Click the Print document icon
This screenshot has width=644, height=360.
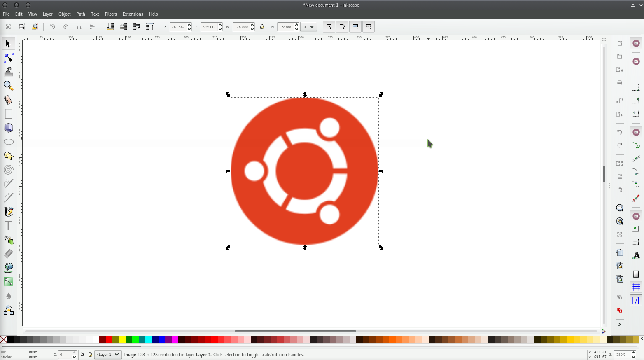[620, 83]
